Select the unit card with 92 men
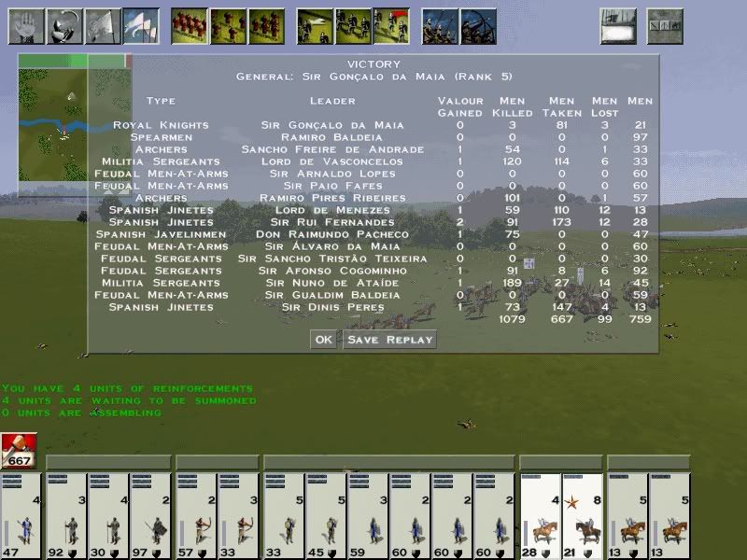The width and height of the screenshot is (747, 560). [x=66, y=516]
